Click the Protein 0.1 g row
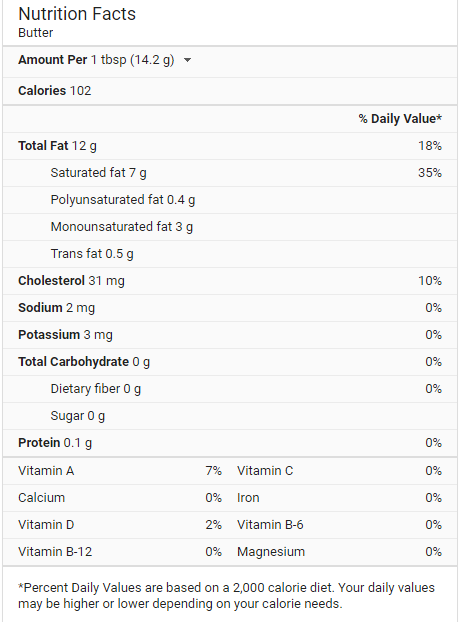Viewport: 464px width, 622px height. click(x=230, y=443)
